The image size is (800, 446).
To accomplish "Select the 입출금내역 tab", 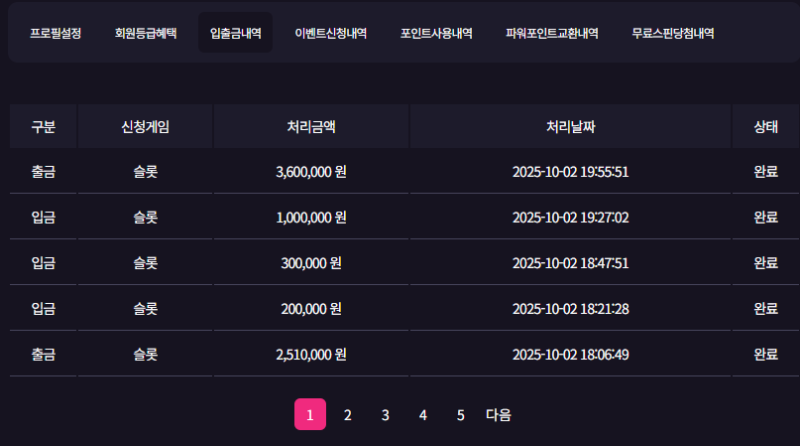I will [236, 33].
